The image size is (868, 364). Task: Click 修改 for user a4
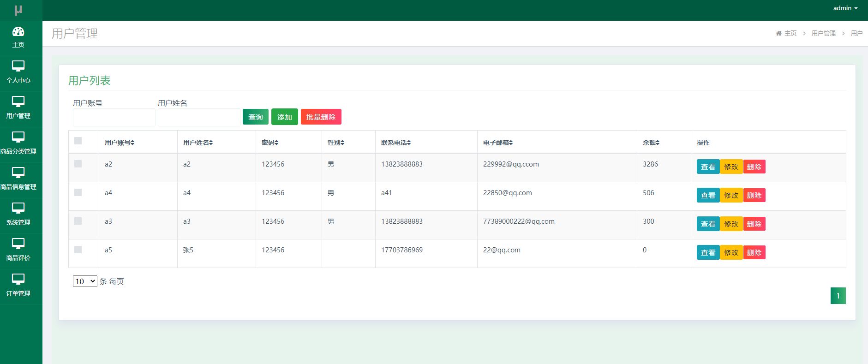pos(731,195)
